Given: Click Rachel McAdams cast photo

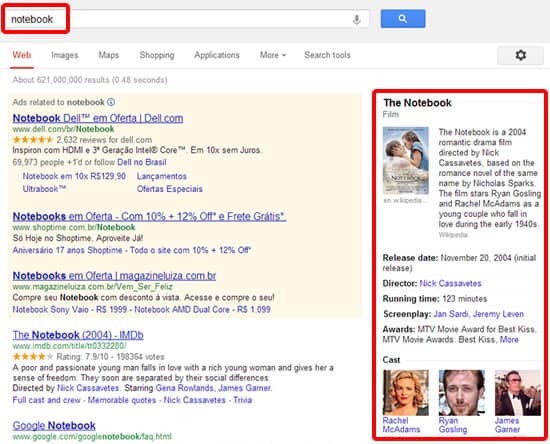Looking at the screenshot, I should coord(406,393).
